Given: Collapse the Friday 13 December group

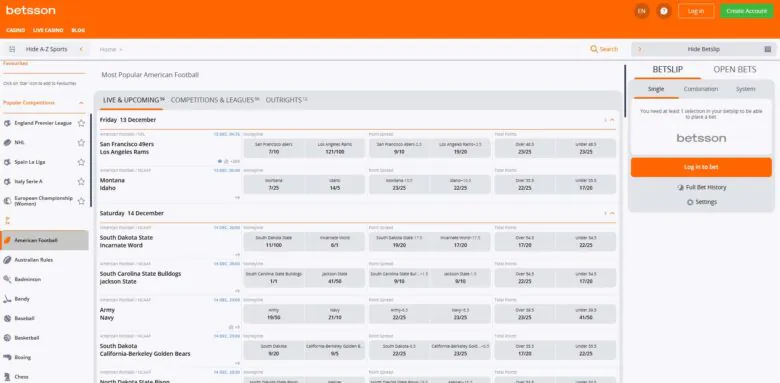Looking at the screenshot, I should (x=612, y=120).
